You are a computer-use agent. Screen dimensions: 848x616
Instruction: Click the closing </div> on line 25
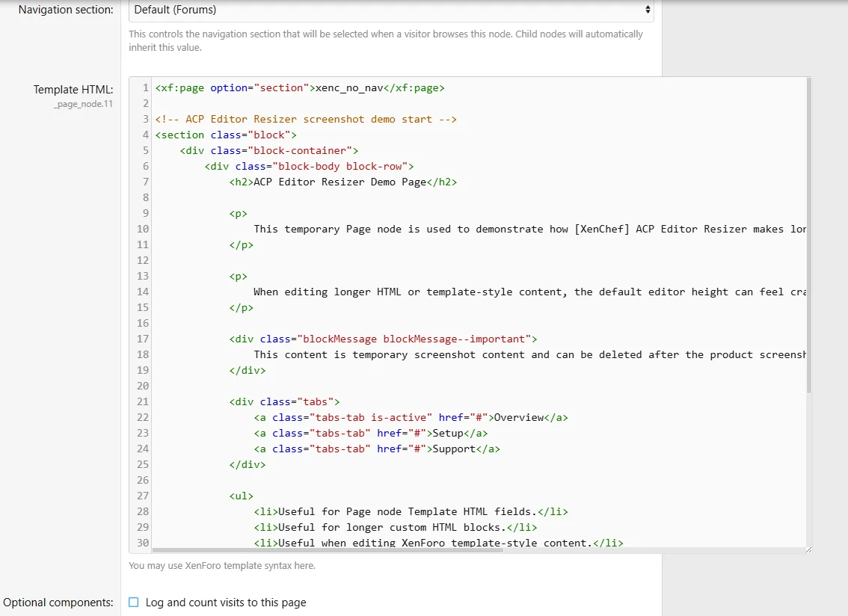(248, 464)
